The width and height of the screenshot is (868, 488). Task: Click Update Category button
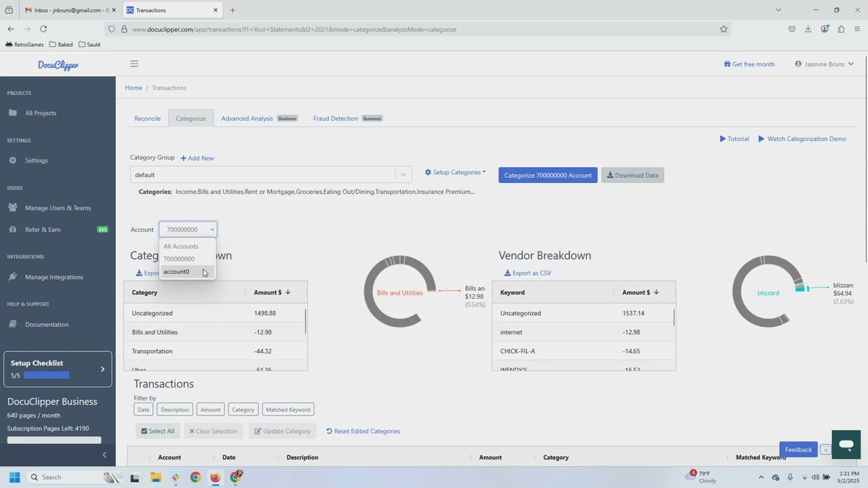point(282,431)
